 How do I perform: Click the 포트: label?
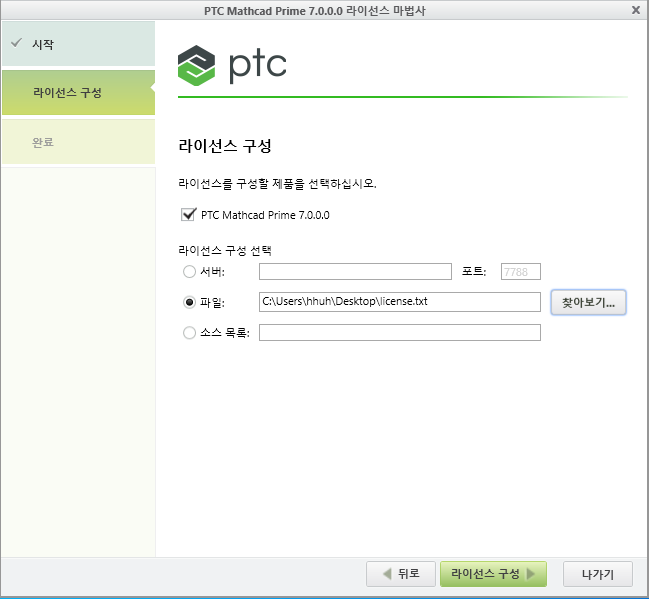point(474,271)
